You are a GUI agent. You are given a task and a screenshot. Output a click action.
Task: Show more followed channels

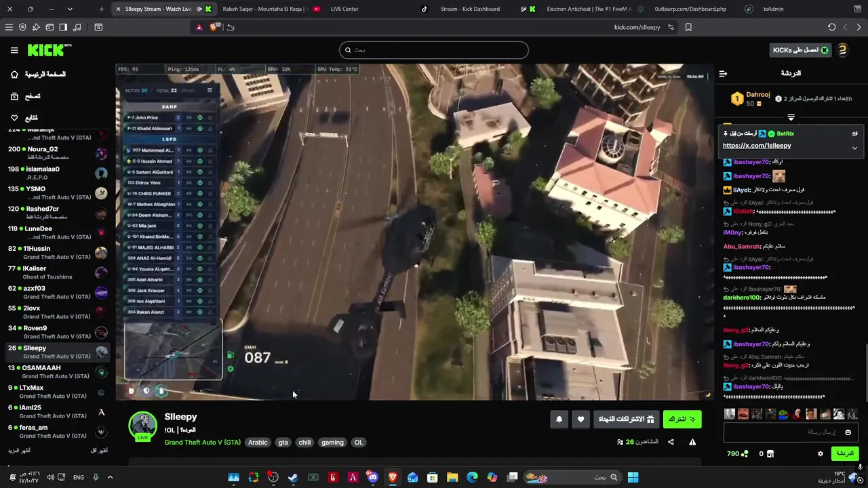pos(19,451)
